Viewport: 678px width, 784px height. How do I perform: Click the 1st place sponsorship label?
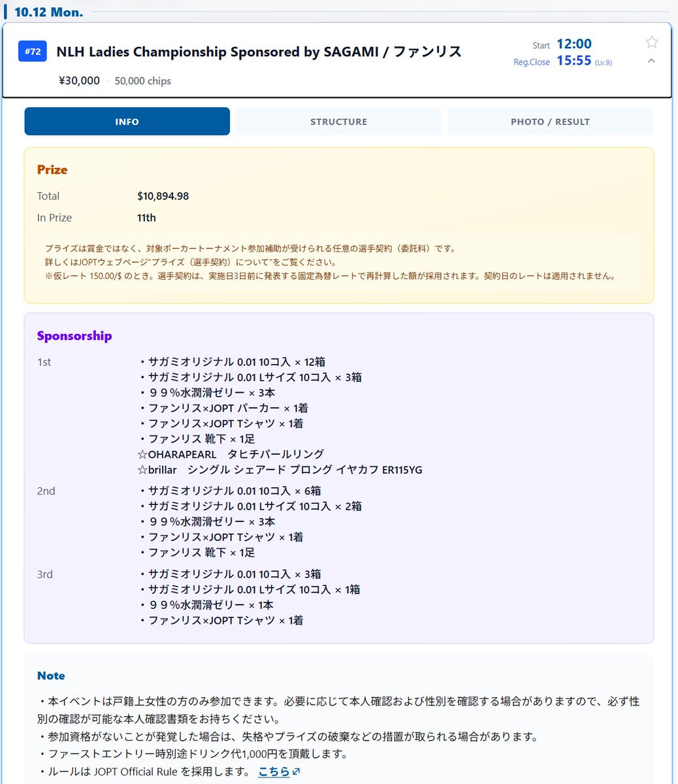(44, 362)
